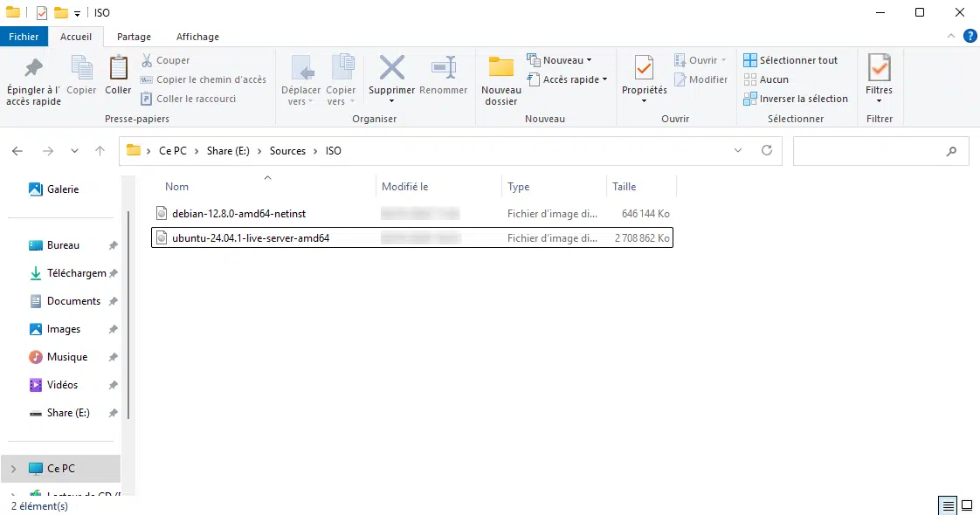Image resolution: width=980 pixels, height=515 pixels.
Task: Switch to the Accueil tab
Action: 76,37
